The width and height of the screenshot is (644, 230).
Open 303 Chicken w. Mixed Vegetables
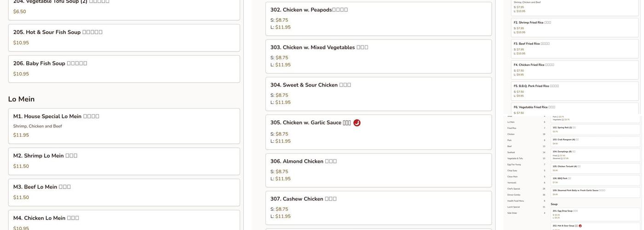click(x=378, y=56)
